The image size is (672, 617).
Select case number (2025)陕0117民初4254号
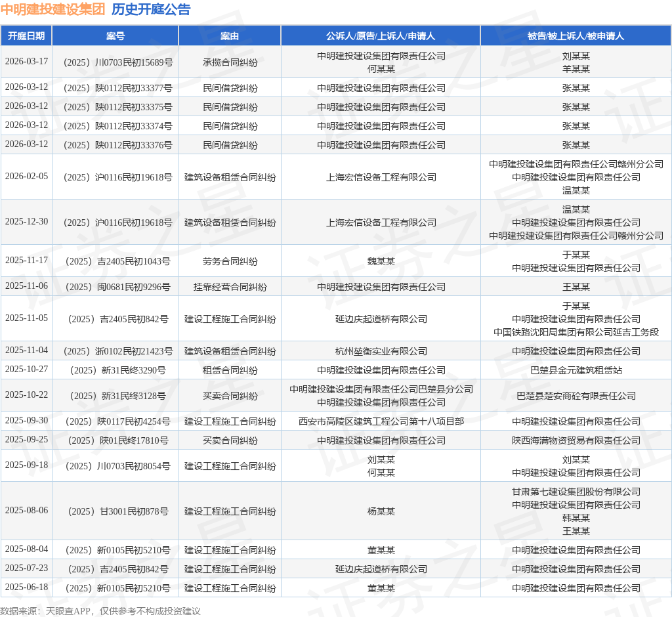[x=118, y=421]
